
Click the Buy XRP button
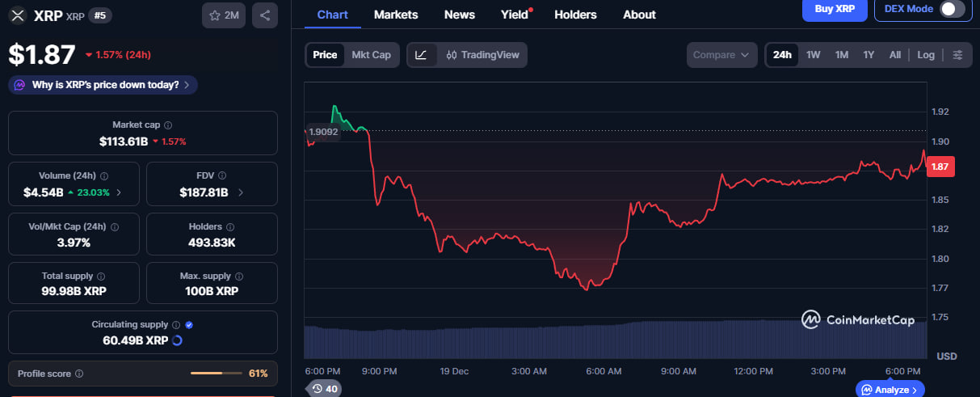(835, 9)
